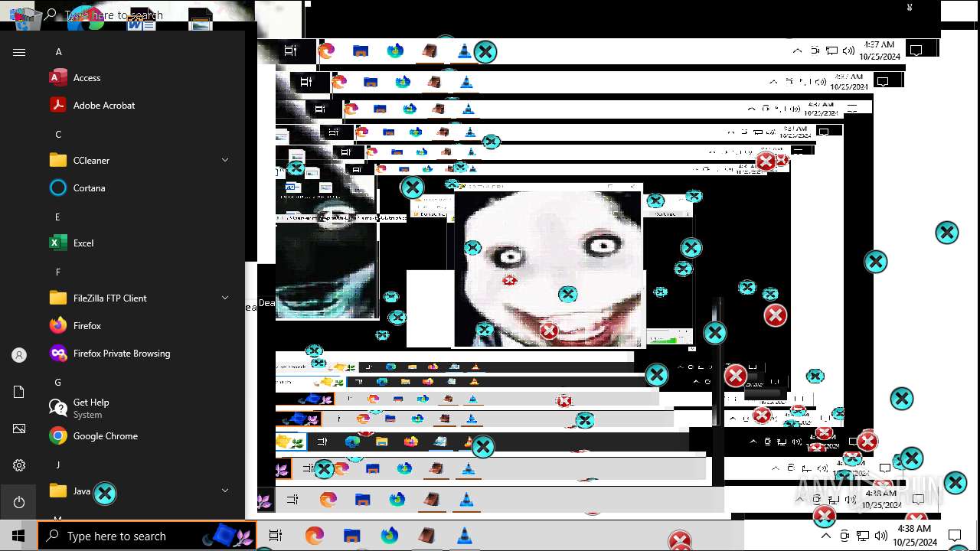980x551 pixels.
Task: Click the 'Type here to search' box
Action: click(147, 536)
